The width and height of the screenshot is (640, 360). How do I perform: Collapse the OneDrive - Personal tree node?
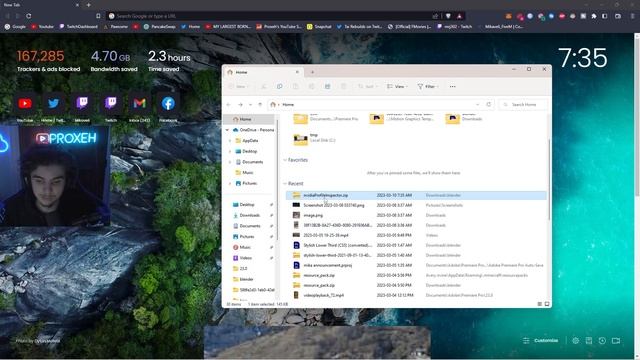click(x=227, y=130)
